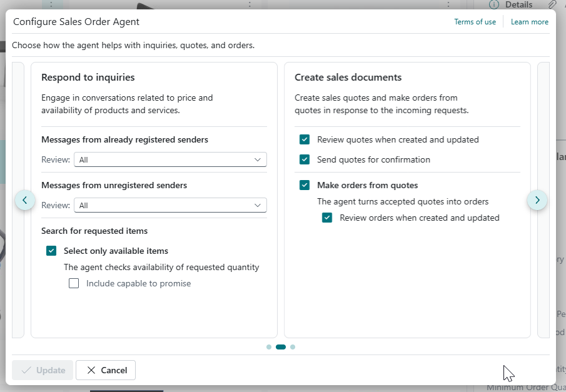Click the attachment paperclip icon
The width and height of the screenshot is (566, 392).
(x=552, y=4)
